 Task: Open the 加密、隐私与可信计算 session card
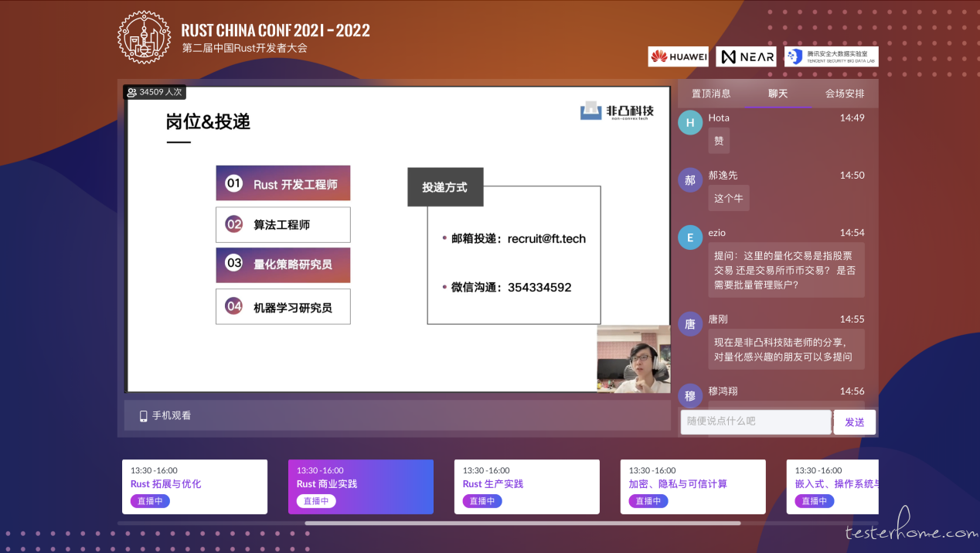693,486
